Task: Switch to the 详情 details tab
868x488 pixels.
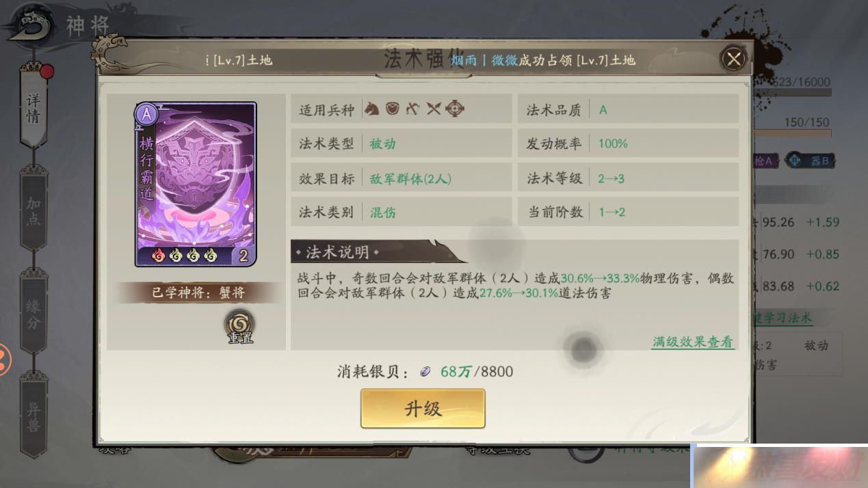Action: pyautogui.click(x=34, y=106)
